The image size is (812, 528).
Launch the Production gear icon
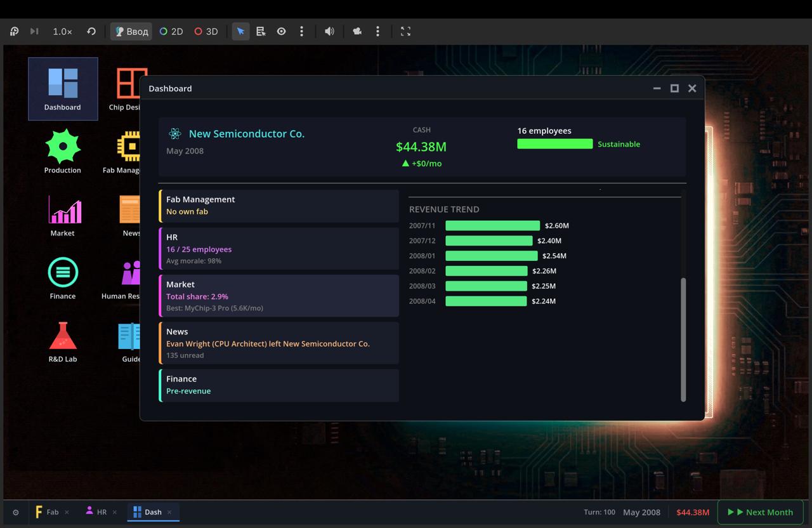click(x=63, y=152)
